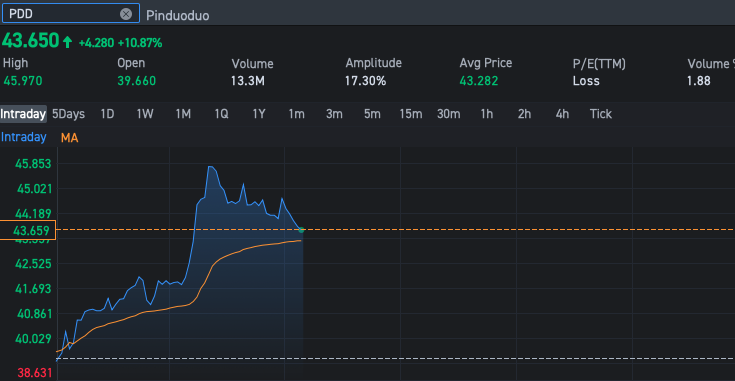
Task: Click the P/E(TTM) value Loss
Action: (x=586, y=81)
